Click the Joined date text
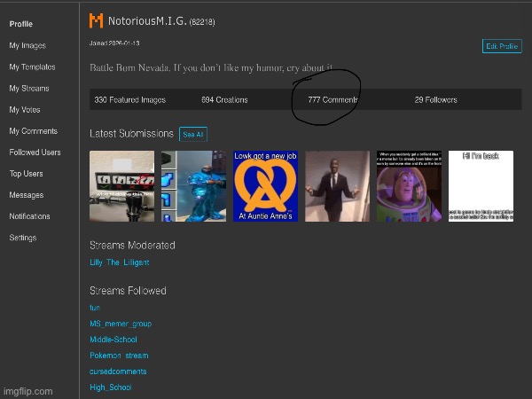532x399 pixels. (x=114, y=43)
